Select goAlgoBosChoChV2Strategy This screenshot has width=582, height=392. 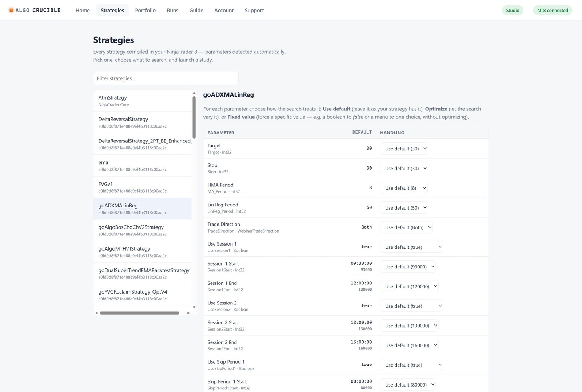pos(143,230)
